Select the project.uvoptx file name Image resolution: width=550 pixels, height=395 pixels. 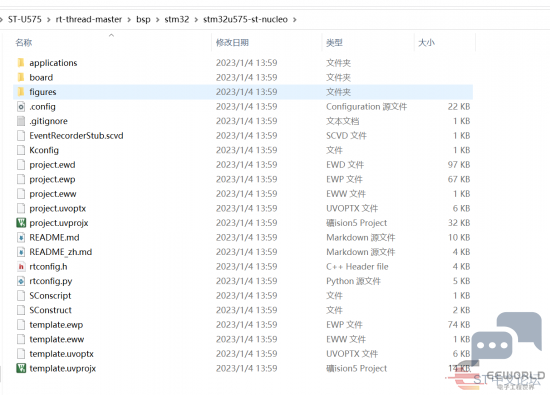pos(58,209)
